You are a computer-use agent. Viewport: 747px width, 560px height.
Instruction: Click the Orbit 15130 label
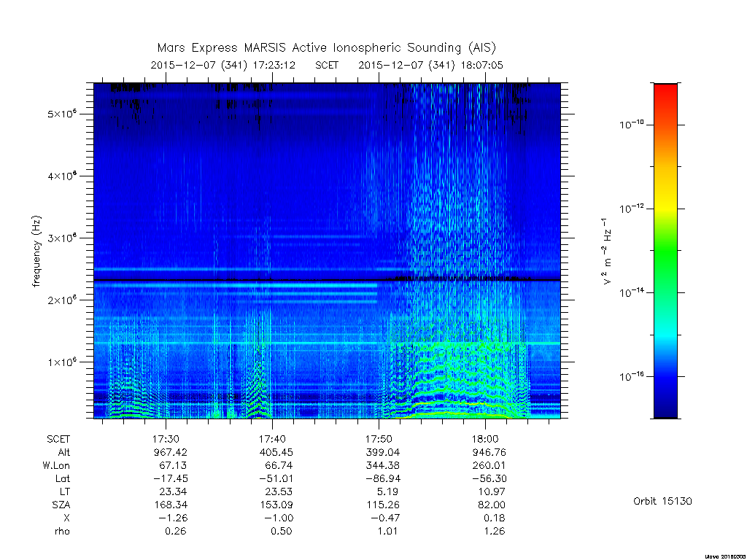pos(662,501)
